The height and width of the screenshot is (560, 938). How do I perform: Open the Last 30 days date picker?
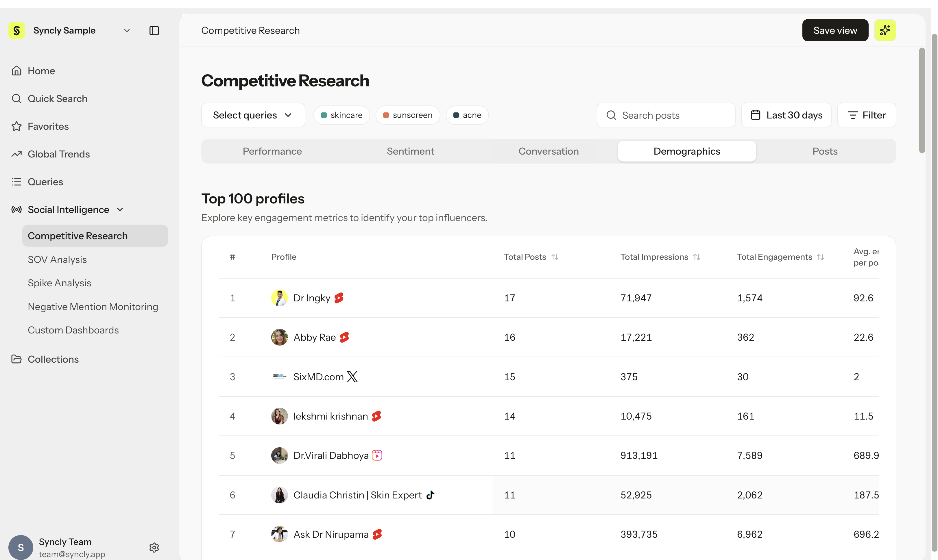pos(786,115)
